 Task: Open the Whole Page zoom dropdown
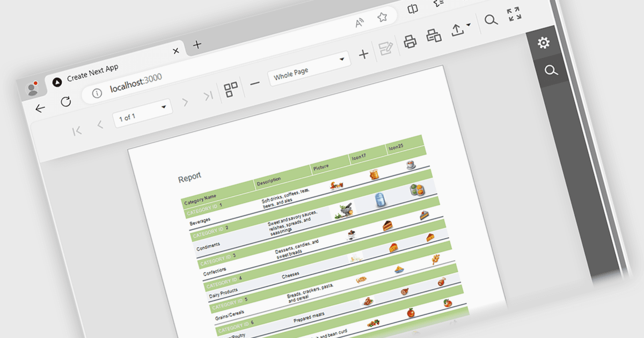click(x=309, y=70)
